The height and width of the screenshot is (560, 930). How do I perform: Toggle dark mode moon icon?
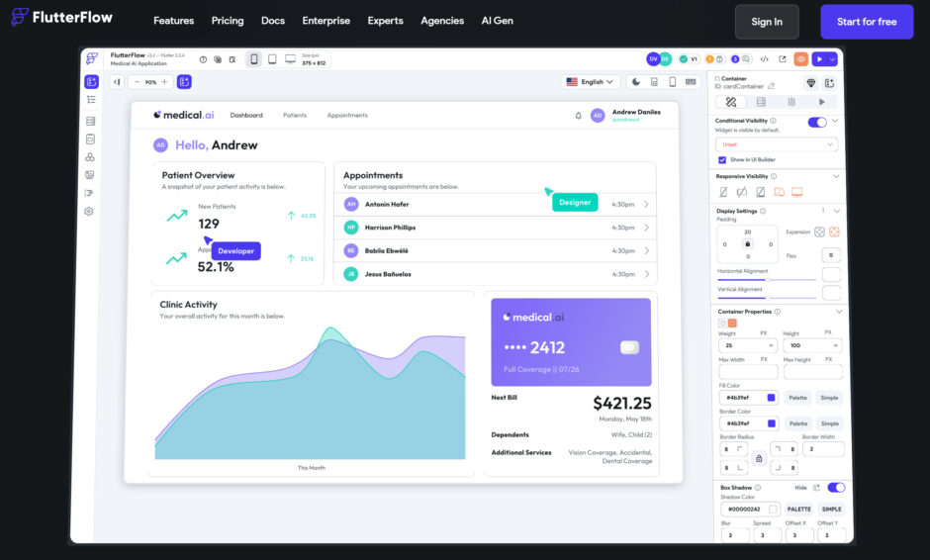pyautogui.click(x=636, y=82)
